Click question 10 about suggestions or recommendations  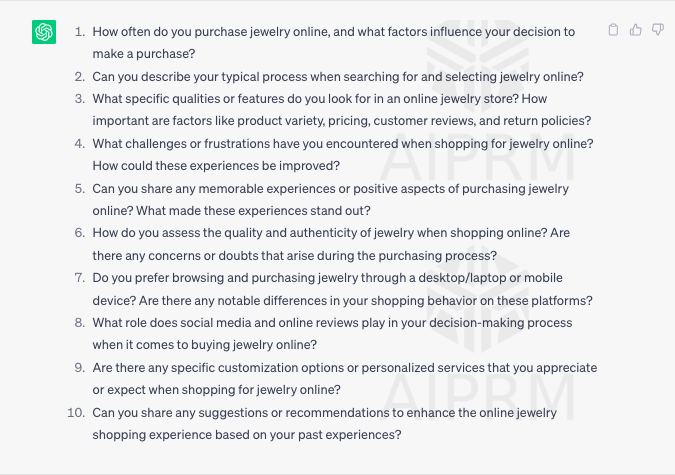[325, 423]
